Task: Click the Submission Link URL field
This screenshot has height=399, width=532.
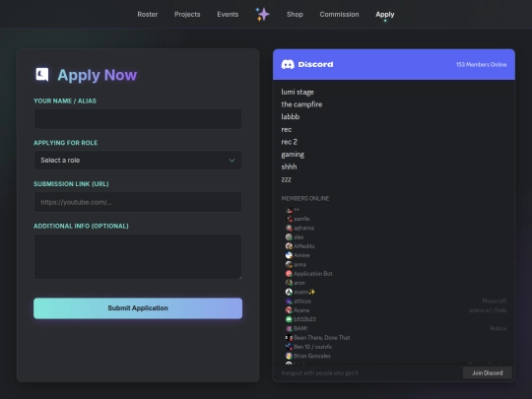Action: pyautogui.click(x=138, y=202)
